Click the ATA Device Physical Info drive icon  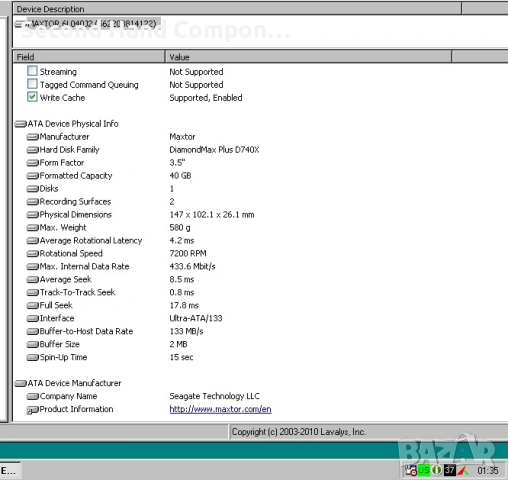pos(21,124)
